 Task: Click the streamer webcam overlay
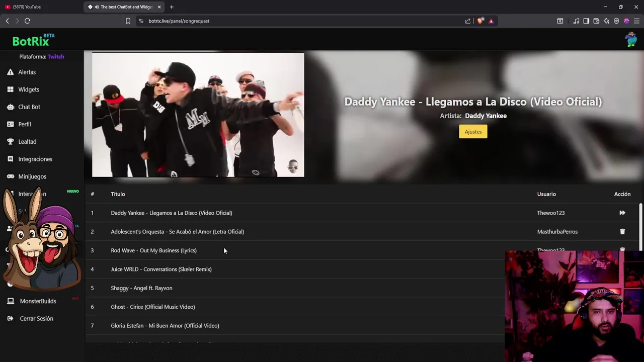[574, 306]
